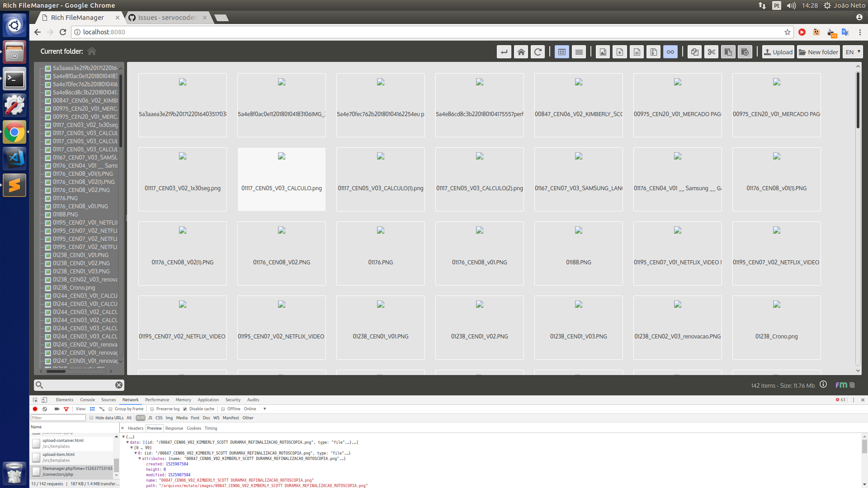Expand the attributes node in the JSON preview
Image resolution: width=868 pixels, height=488 pixels.
coord(140,458)
